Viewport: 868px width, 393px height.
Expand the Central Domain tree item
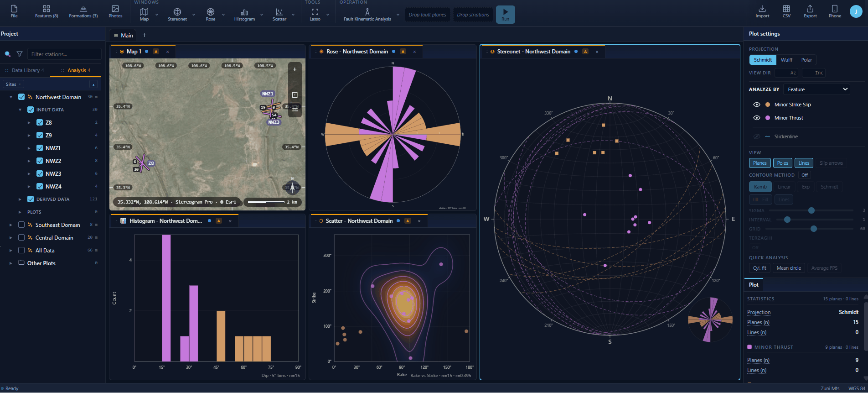click(x=11, y=238)
